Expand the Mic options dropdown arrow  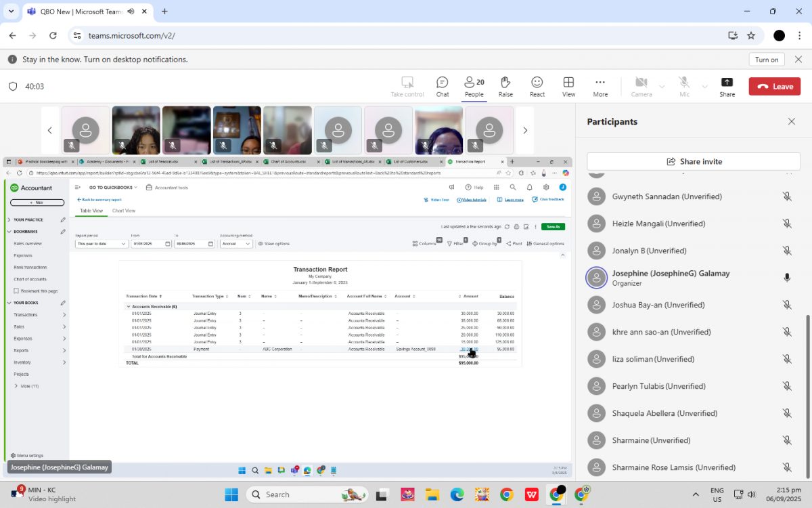tap(704, 87)
